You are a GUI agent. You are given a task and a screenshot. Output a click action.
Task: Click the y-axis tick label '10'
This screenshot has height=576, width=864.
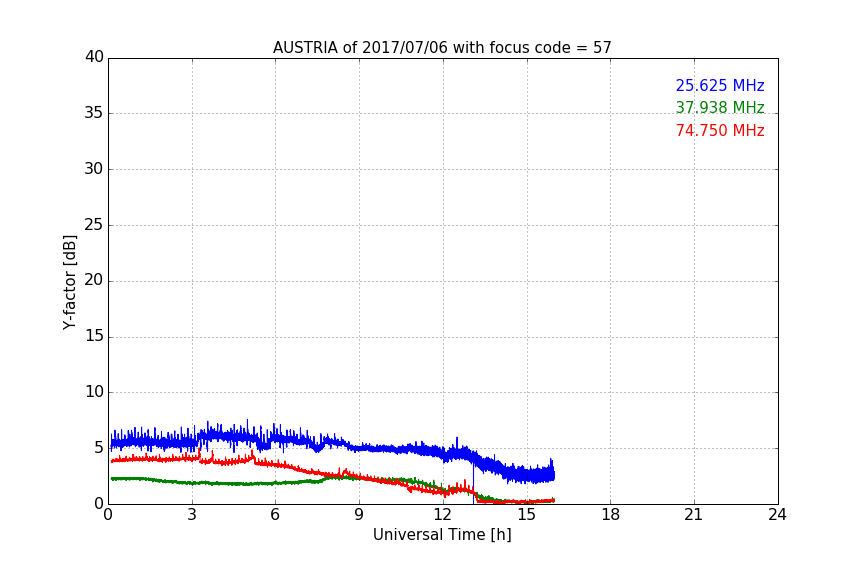click(94, 392)
